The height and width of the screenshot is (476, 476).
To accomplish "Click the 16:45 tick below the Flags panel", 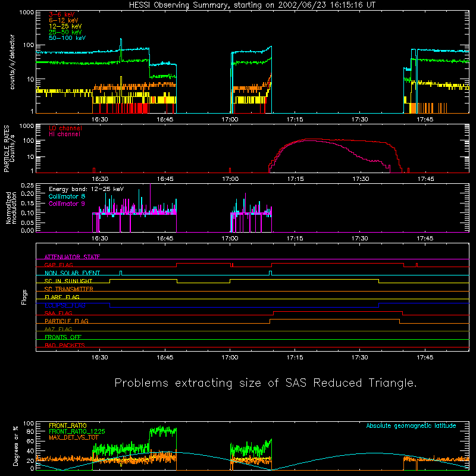I will tap(165, 358).
